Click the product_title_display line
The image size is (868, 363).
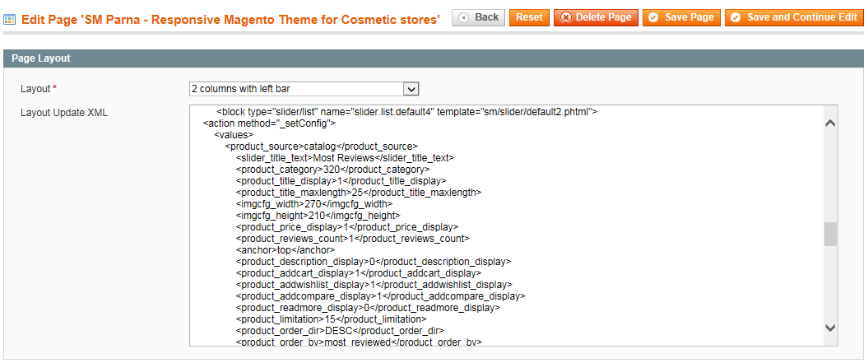point(341,180)
